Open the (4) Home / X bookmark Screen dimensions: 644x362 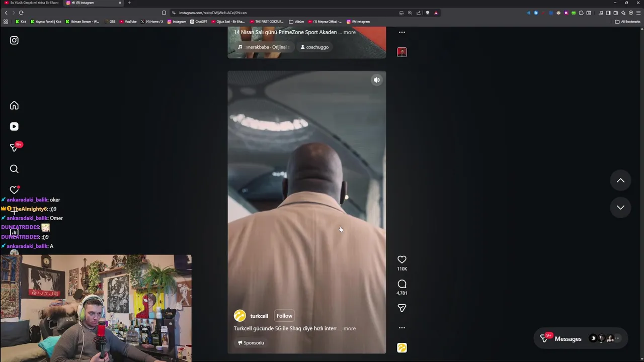click(152, 22)
